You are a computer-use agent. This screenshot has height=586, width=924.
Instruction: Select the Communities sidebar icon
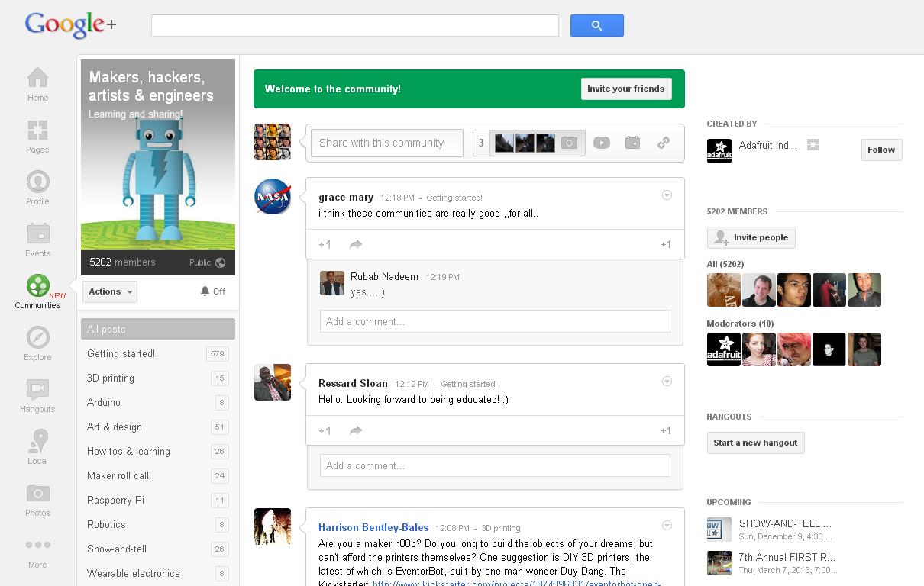click(x=37, y=291)
